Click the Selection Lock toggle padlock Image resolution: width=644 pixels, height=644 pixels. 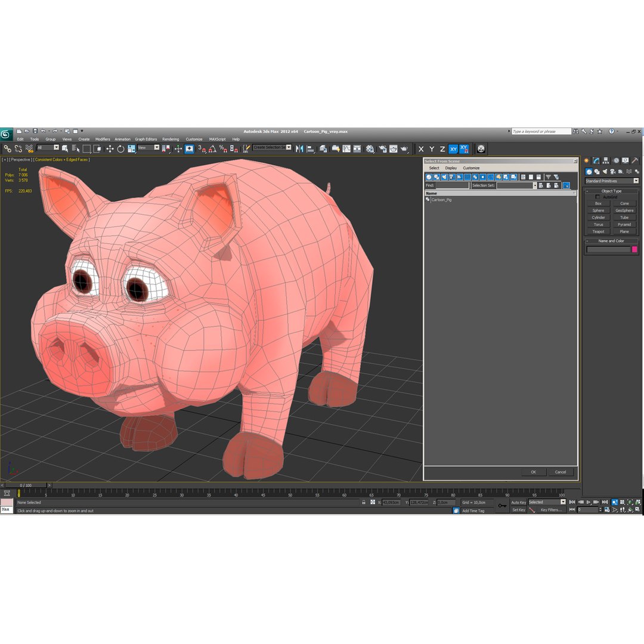[x=364, y=502]
